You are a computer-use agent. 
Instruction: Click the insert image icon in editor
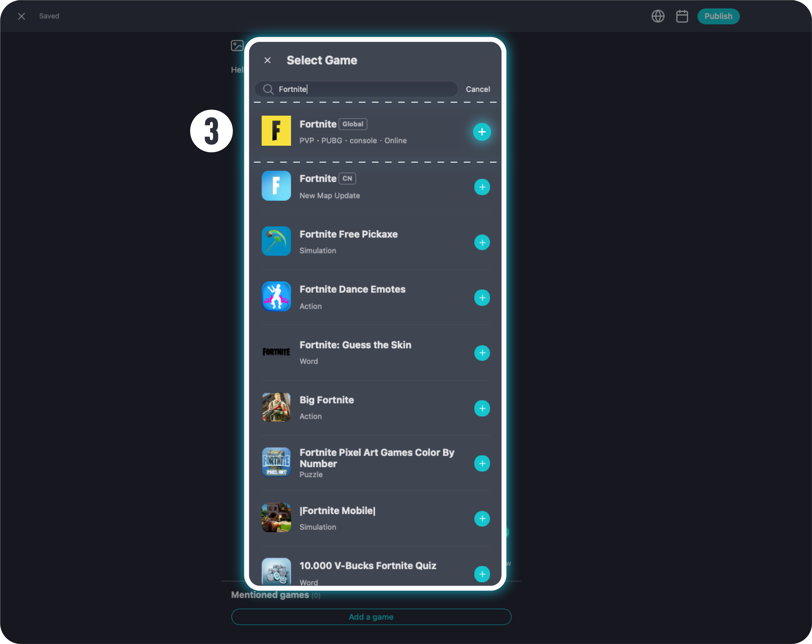point(237,46)
